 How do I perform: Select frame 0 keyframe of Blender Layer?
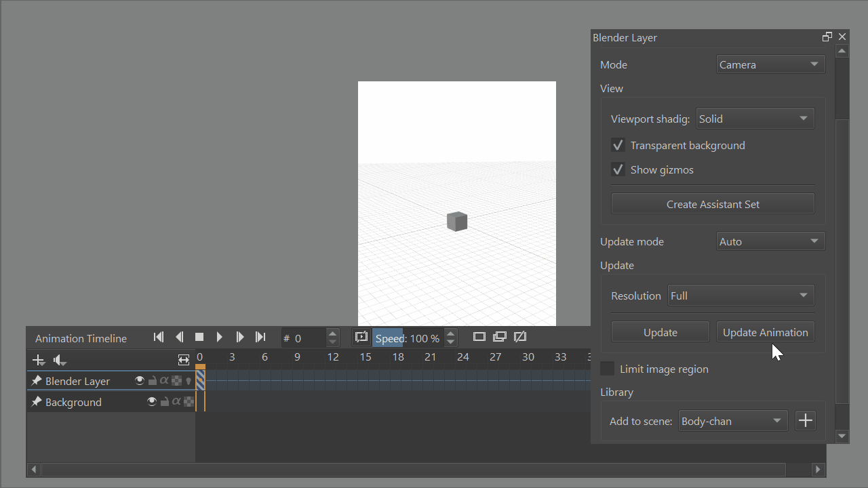point(200,380)
